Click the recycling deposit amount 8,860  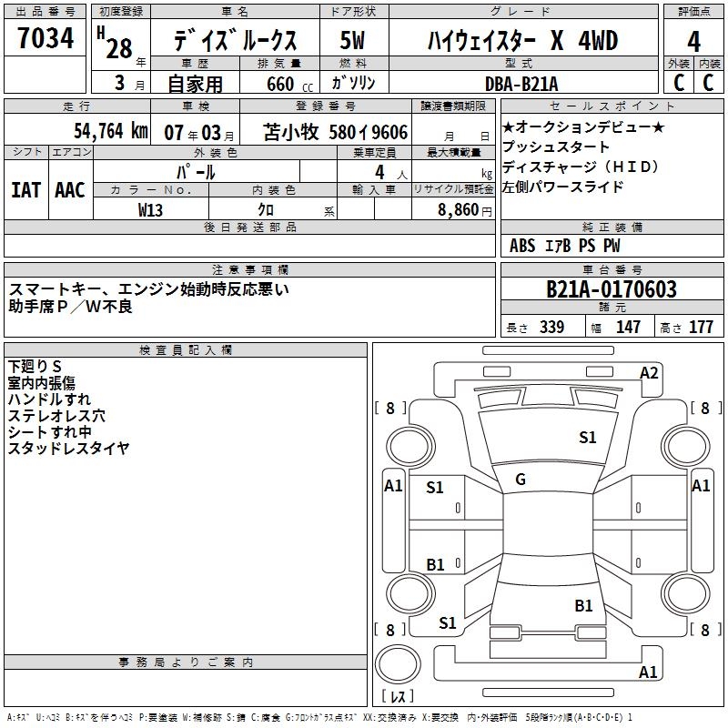(452, 209)
